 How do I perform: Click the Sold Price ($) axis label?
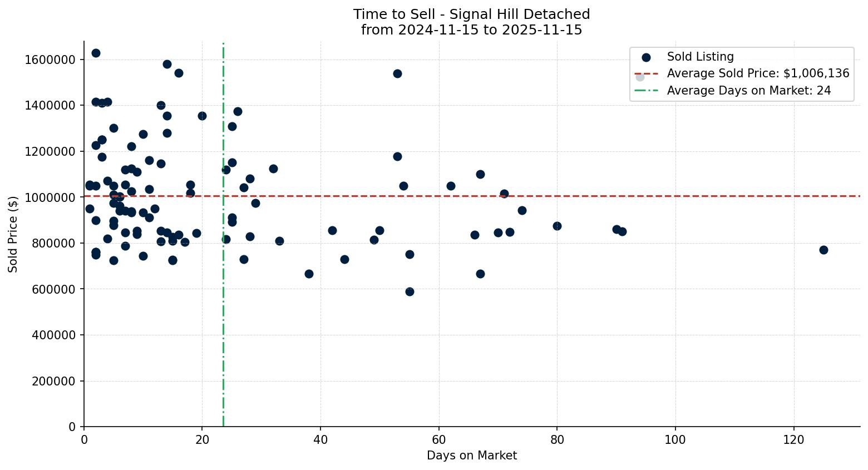click(x=13, y=234)
